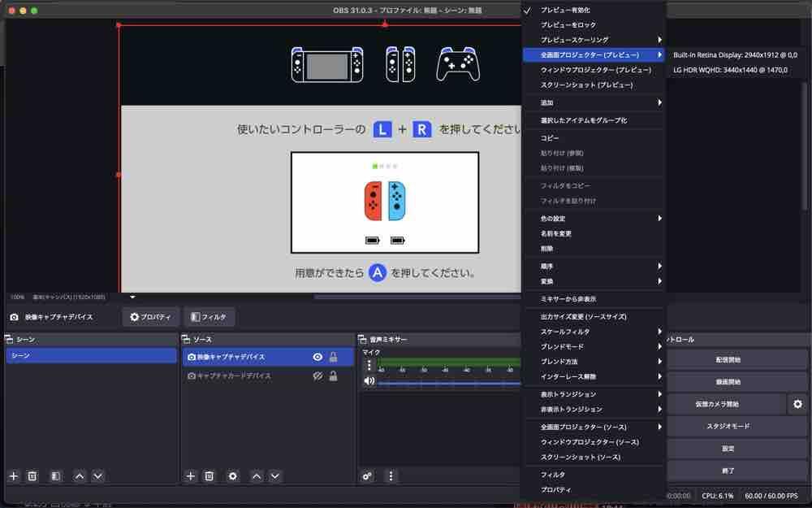The width and height of the screenshot is (812, 508).
Task: Open マイク channel options three-dots icon
Action: pos(369,365)
